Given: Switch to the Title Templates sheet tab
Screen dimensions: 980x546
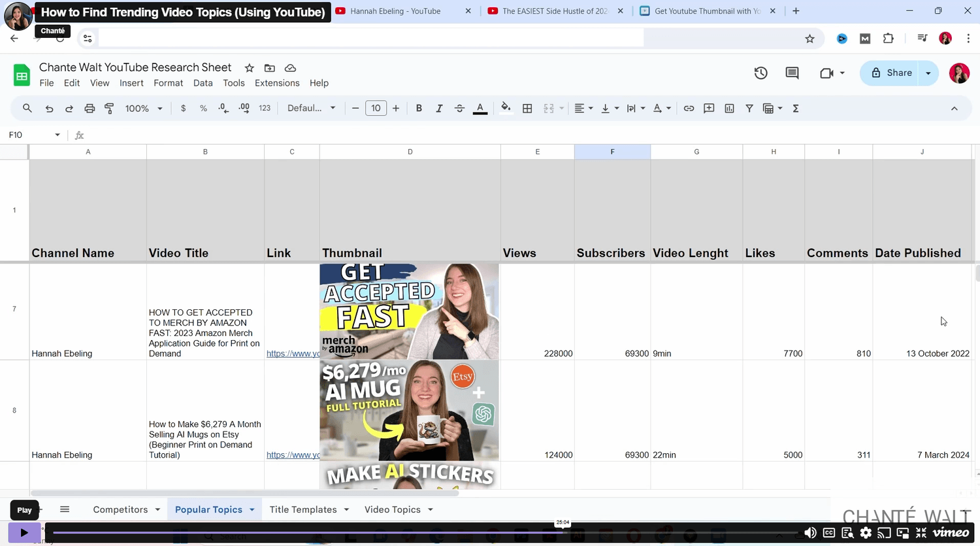Looking at the screenshot, I should pyautogui.click(x=303, y=509).
